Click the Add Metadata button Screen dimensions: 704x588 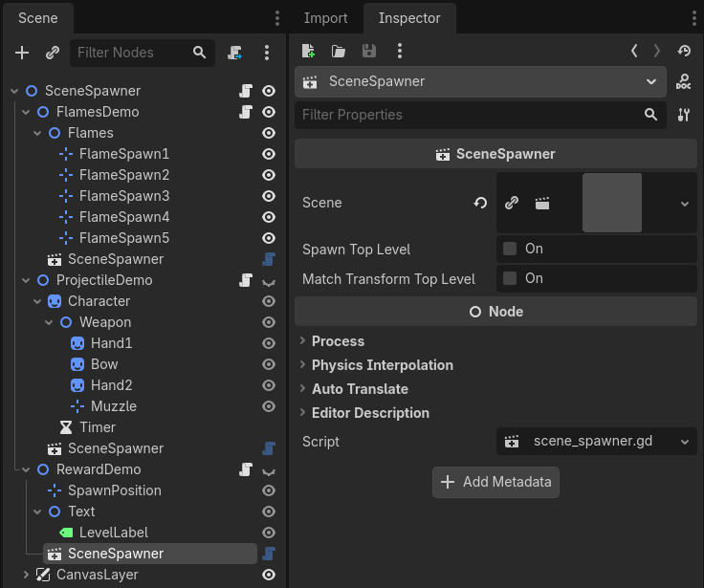tap(495, 482)
